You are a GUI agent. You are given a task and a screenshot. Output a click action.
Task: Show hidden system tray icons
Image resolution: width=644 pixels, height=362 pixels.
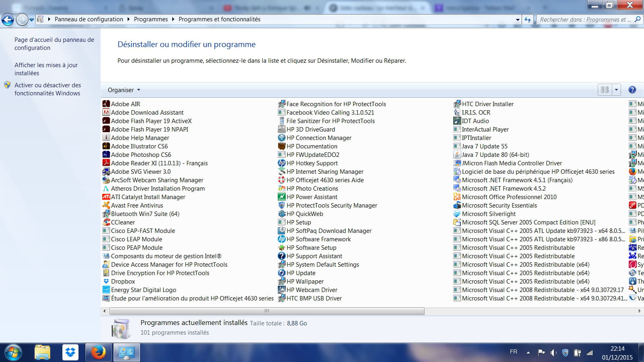(528, 353)
